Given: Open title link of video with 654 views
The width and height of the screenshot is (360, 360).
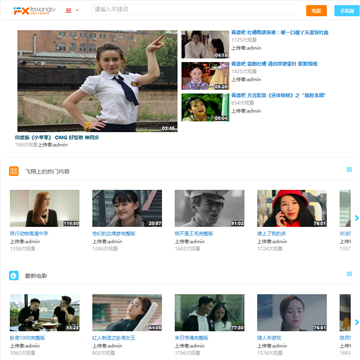Looking at the screenshot, I should (x=279, y=95).
